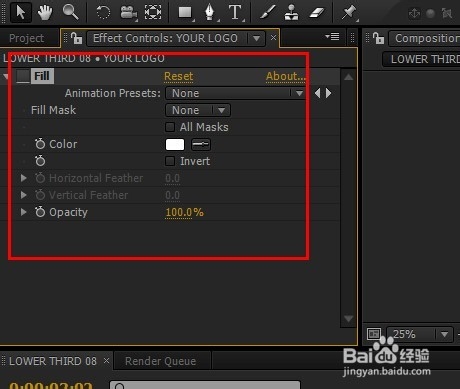
Task: Switch to the Render Queue tab
Action: [x=160, y=361]
